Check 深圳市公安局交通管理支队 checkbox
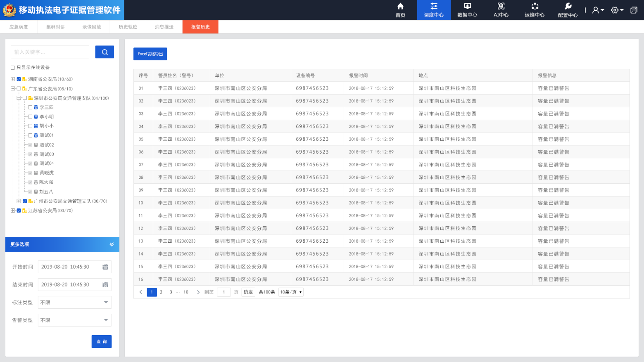 25,98
